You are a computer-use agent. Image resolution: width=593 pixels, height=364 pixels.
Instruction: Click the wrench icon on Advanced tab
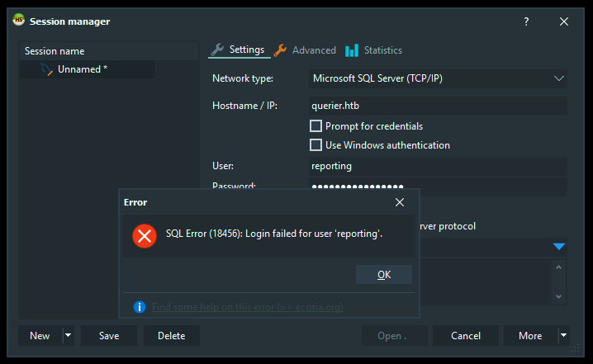280,50
